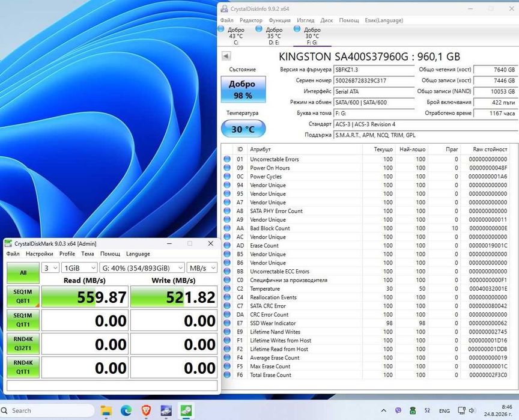Image resolution: width=519 pixels, height=420 pixels.
Task: Open the Тема menu in CrystalDiskMark
Action: point(88,254)
